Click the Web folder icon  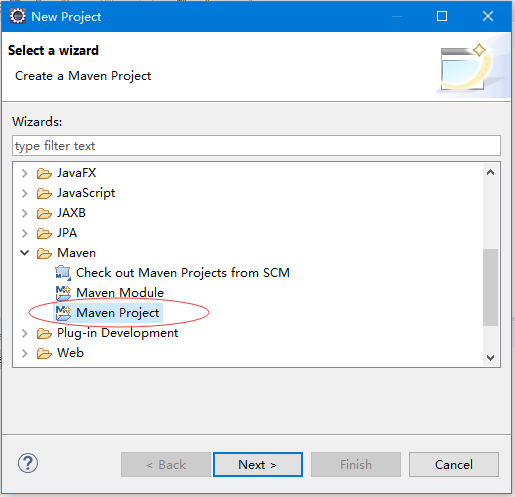pos(44,353)
